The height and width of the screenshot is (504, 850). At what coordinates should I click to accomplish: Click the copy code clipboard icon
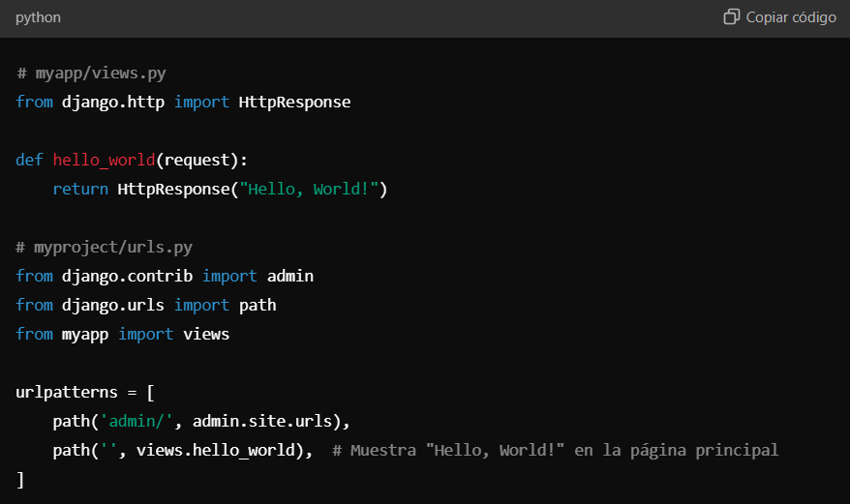click(x=731, y=16)
